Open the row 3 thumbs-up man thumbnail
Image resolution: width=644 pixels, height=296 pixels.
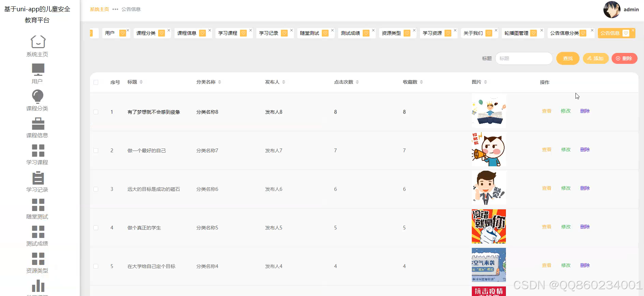489,188
